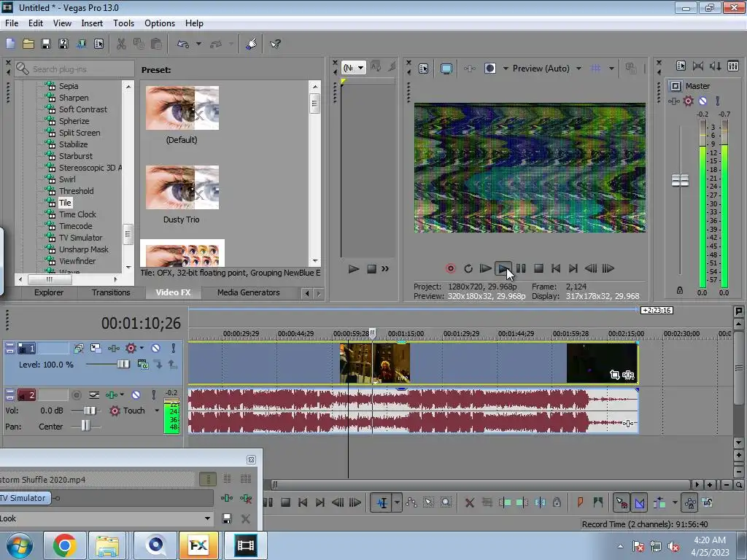Viewport: 747px width, 560px height.
Task: Mute the Master bus
Action: point(703,101)
